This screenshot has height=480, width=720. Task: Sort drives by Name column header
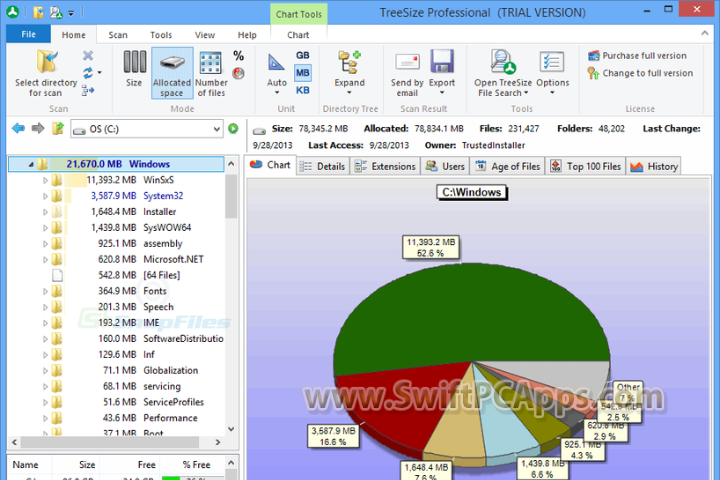pyautogui.click(x=25, y=464)
